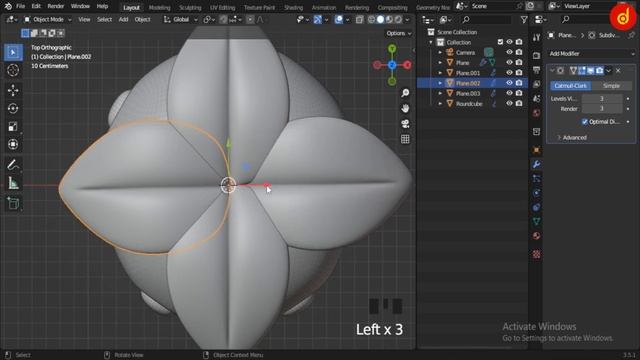Remove the Subdivision modifier with X
The width and height of the screenshot is (640, 360).
pyautogui.click(x=618, y=71)
